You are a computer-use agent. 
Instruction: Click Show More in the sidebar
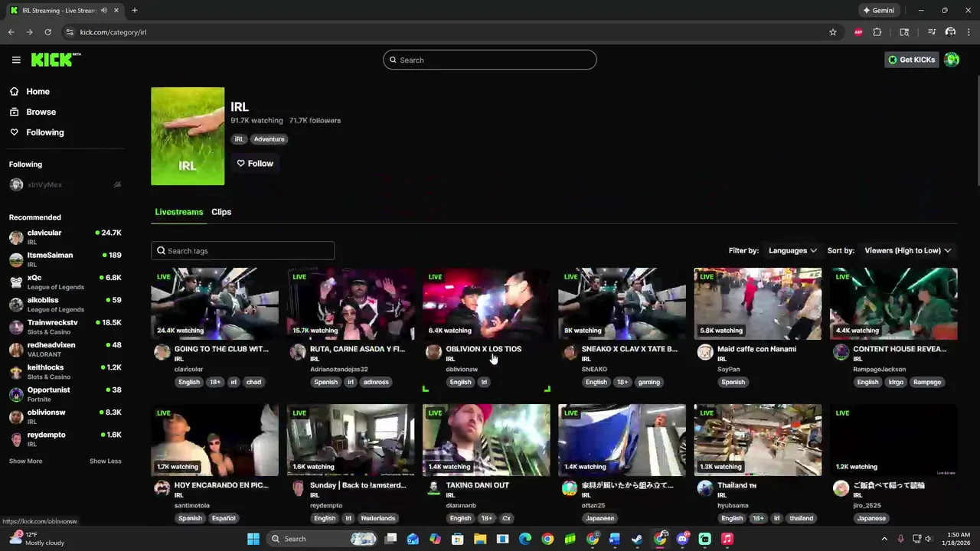click(x=25, y=461)
